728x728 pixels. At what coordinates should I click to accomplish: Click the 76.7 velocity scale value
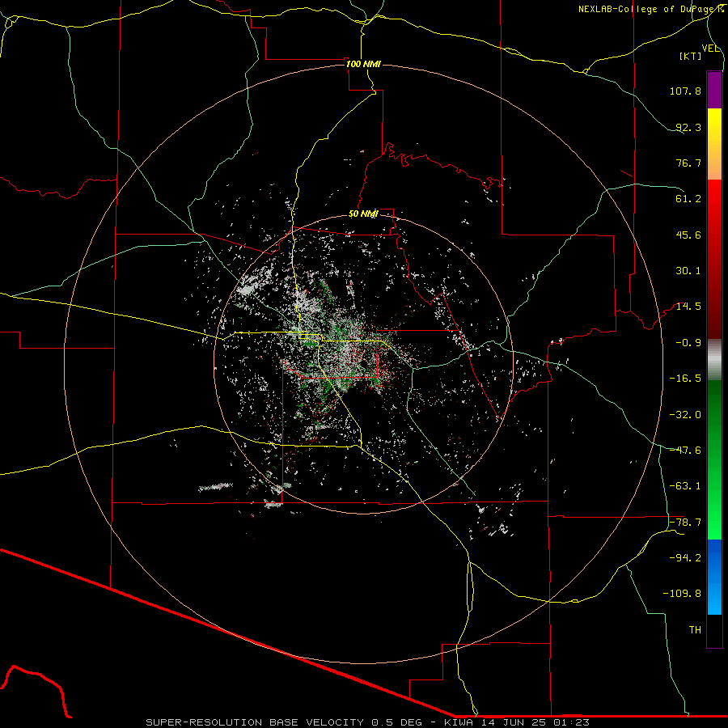pyautogui.click(x=688, y=163)
